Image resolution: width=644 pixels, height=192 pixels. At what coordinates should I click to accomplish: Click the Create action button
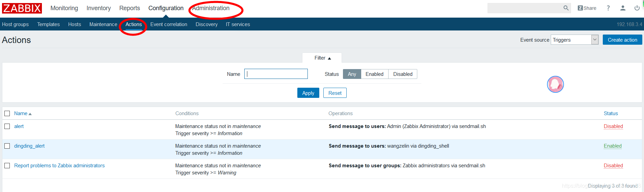pos(622,40)
